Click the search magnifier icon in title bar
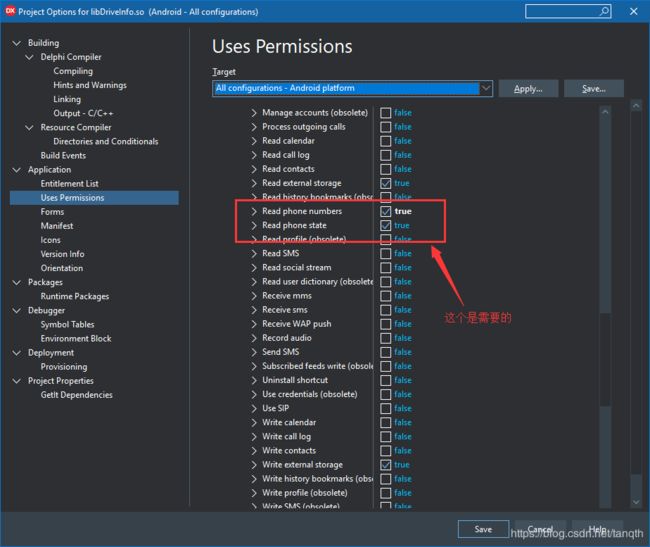The width and height of the screenshot is (650, 547). pos(604,12)
